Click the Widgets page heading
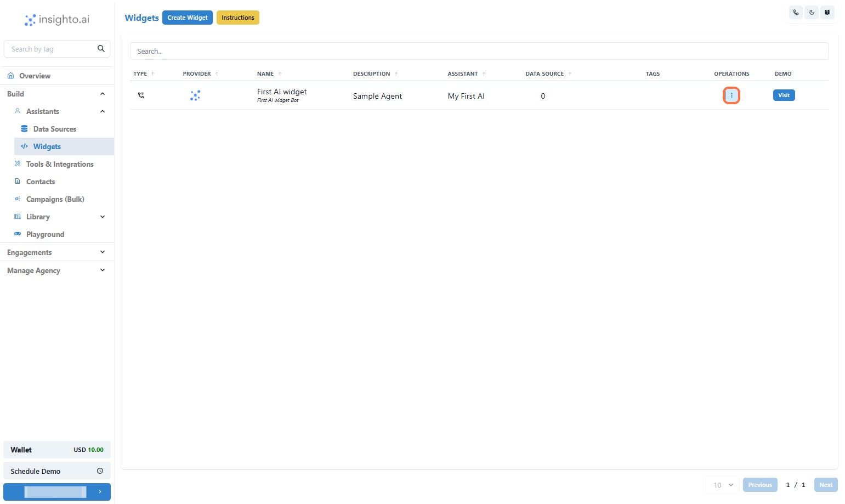 [x=141, y=18]
